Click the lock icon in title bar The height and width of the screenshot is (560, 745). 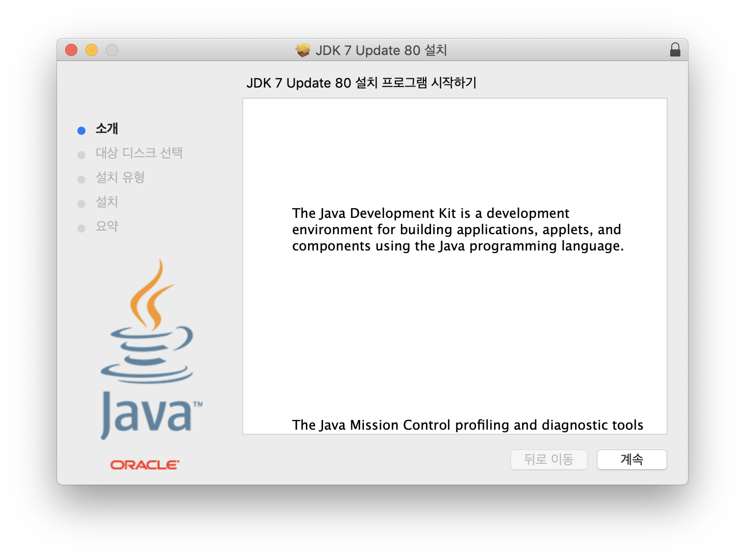point(675,50)
